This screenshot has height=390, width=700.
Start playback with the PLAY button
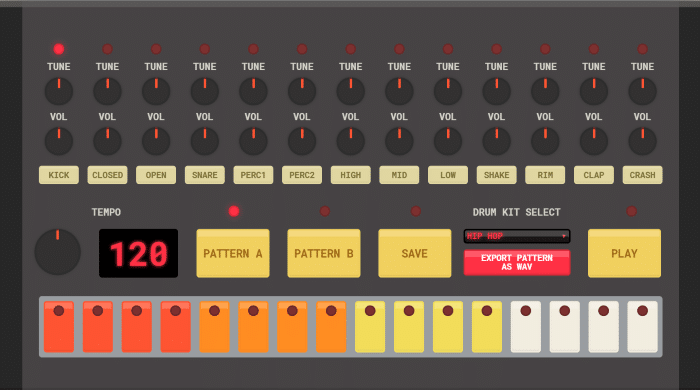624,253
